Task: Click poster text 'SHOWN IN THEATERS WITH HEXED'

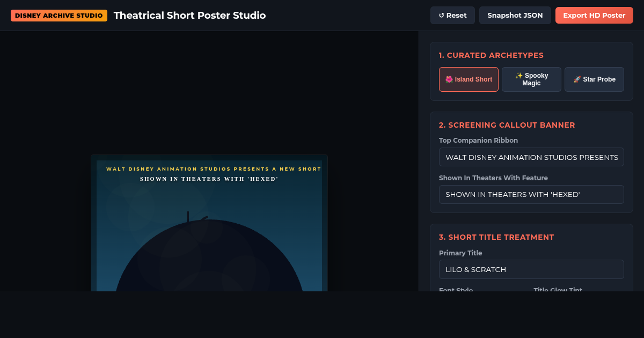Action: (x=209, y=179)
